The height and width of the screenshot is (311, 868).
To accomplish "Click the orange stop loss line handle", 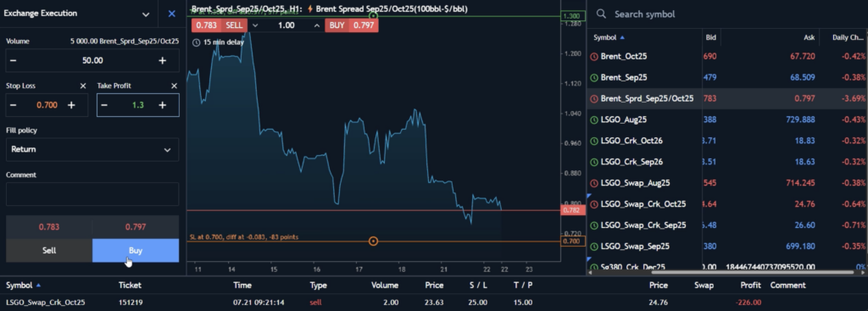I will coord(374,242).
